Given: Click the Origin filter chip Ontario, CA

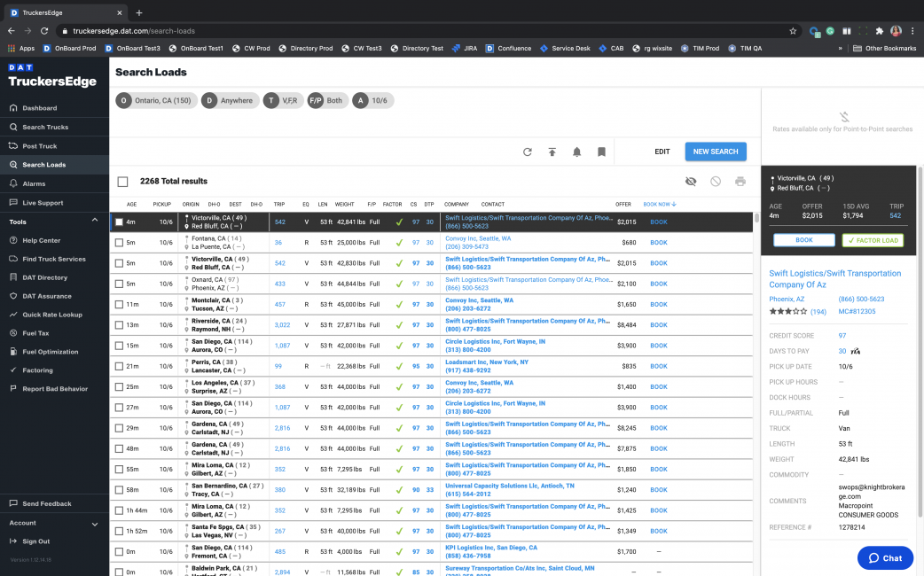Looking at the screenshot, I should point(156,101).
